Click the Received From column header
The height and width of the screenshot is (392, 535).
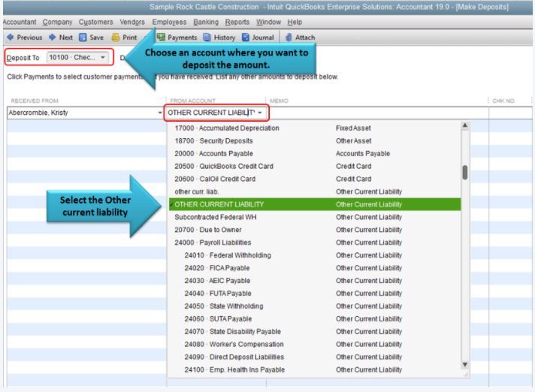[x=35, y=101]
